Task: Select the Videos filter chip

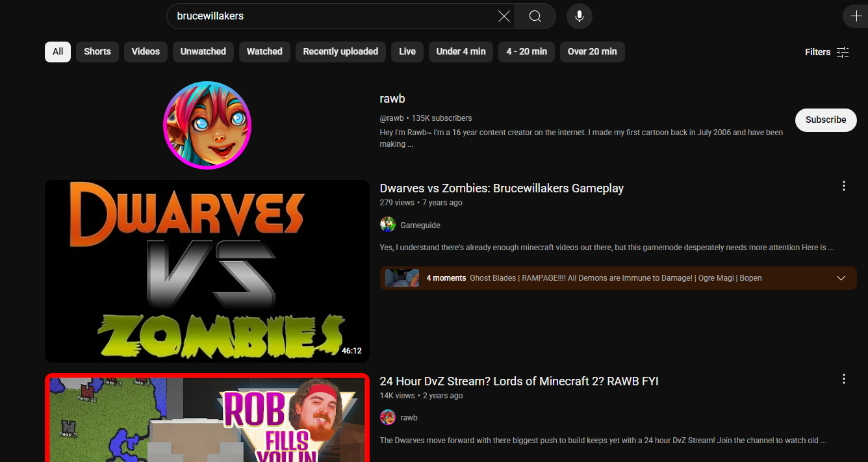Action: click(146, 52)
